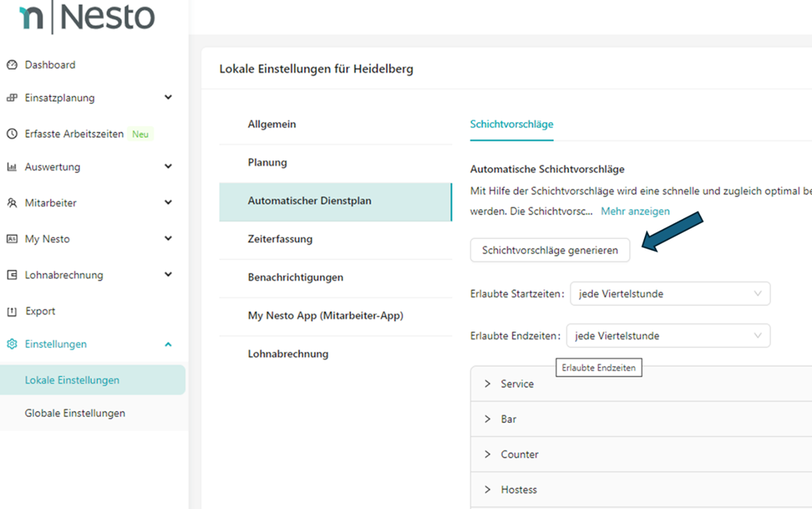Open the Zeiterfassung settings section
The width and height of the screenshot is (812, 509).
tap(280, 239)
